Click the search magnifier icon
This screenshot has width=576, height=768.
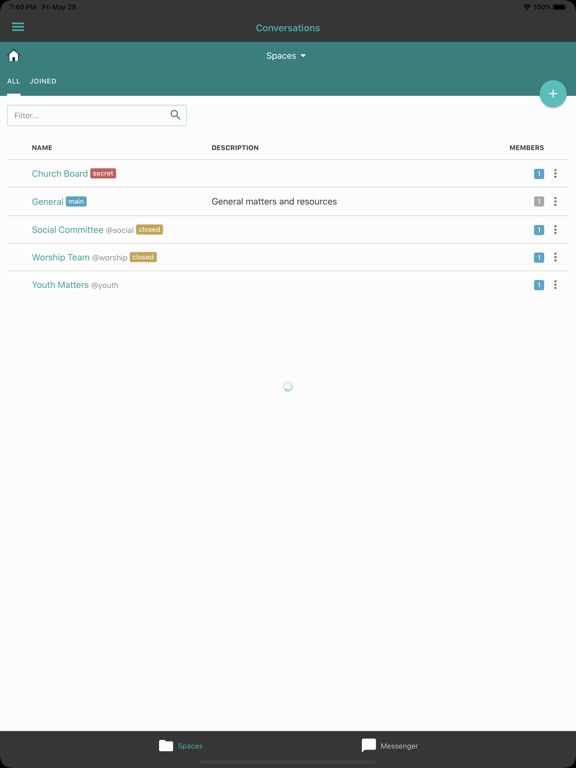pyautogui.click(x=175, y=115)
